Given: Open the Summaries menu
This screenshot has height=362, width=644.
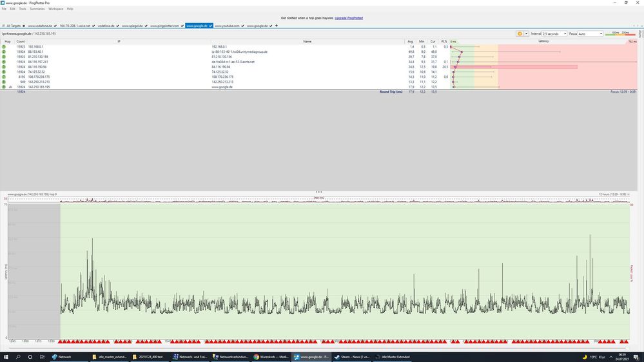Looking at the screenshot, I should pos(37,9).
